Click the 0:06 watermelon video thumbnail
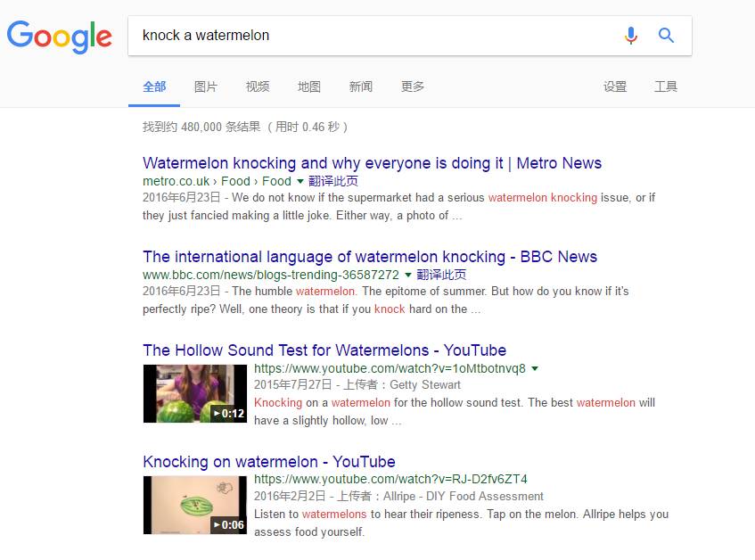The height and width of the screenshot is (560, 755). [195, 505]
